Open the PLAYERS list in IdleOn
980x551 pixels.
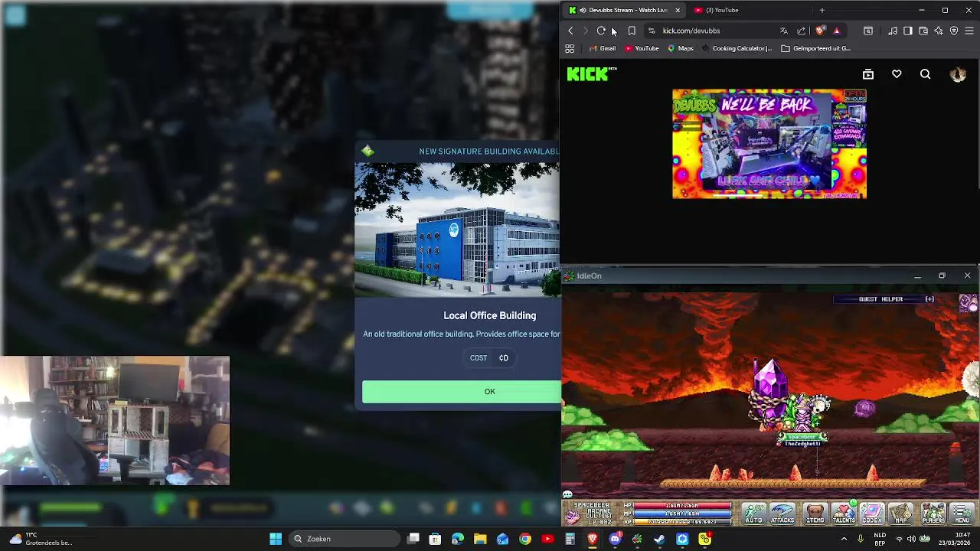tap(933, 514)
